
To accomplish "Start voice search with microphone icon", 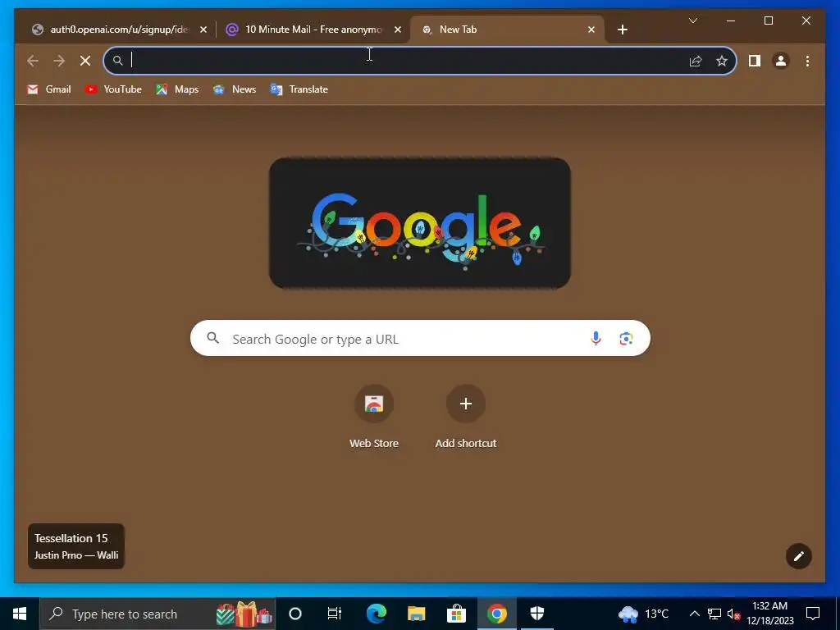I will [596, 339].
